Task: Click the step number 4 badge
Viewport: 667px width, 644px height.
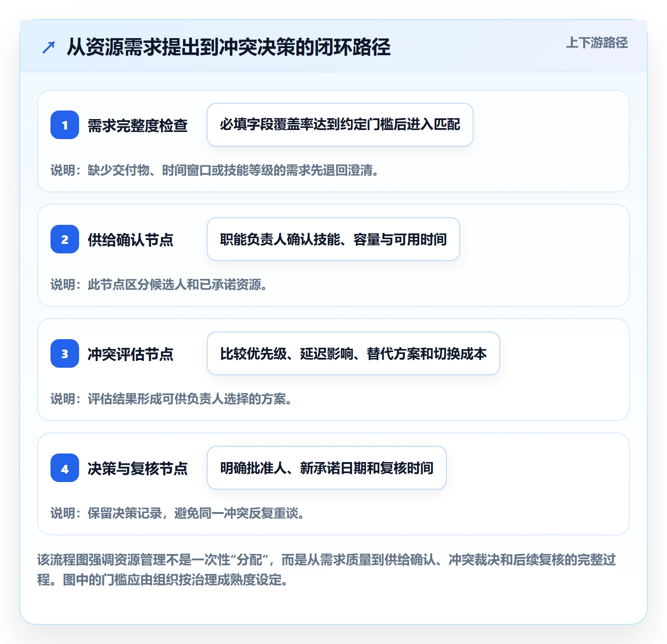Action: click(65, 468)
